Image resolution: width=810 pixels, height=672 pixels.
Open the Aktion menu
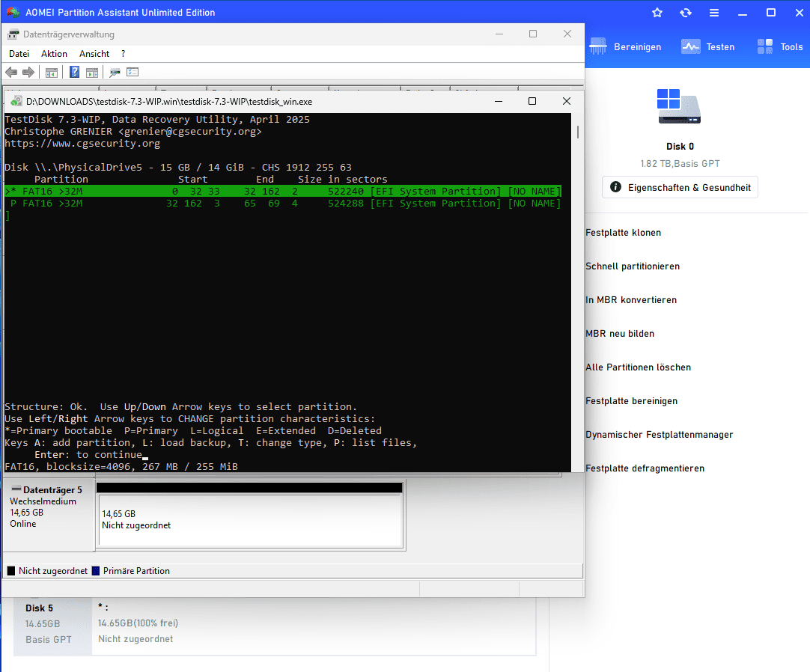(54, 54)
